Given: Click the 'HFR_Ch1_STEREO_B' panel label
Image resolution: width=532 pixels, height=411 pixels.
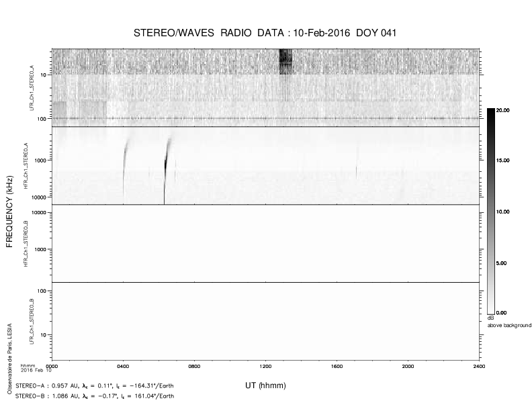Looking at the screenshot, I should point(26,244).
